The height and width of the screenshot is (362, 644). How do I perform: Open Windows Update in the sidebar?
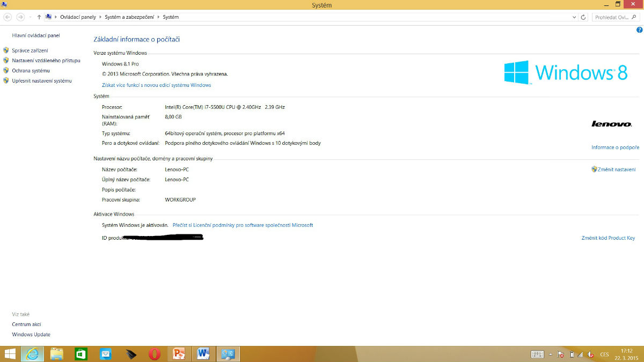click(31, 335)
